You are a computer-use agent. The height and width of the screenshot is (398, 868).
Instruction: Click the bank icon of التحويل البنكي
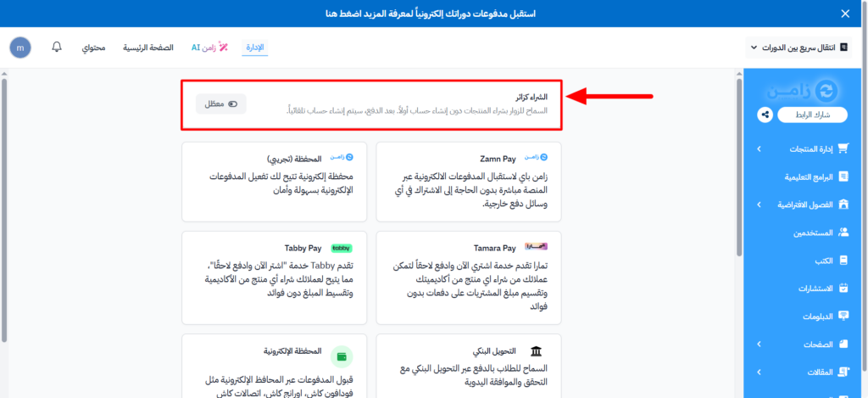tap(536, 350)
